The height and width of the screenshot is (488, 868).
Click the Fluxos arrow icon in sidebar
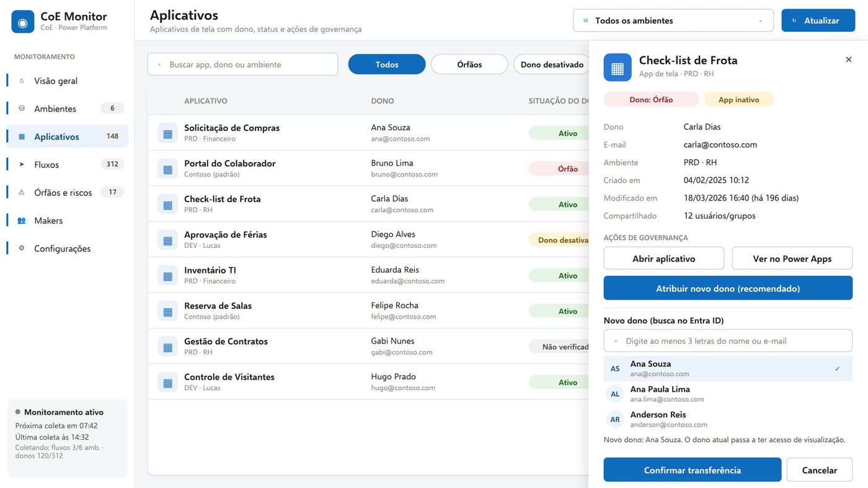click(x=22, y=164)
